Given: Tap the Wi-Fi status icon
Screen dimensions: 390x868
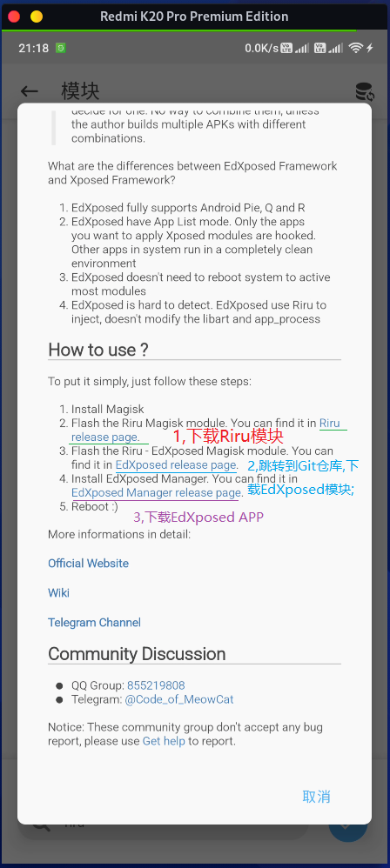Looking at the screenshot, I should 355,48.
